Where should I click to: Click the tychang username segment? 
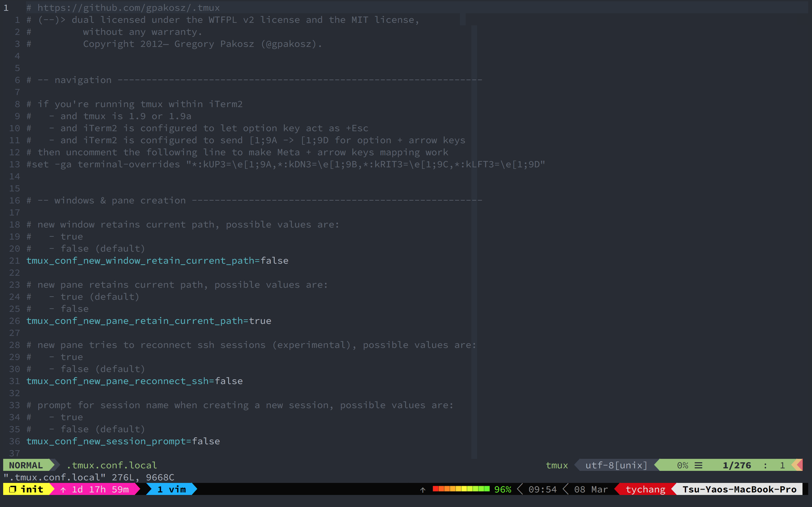click(645, 489)
